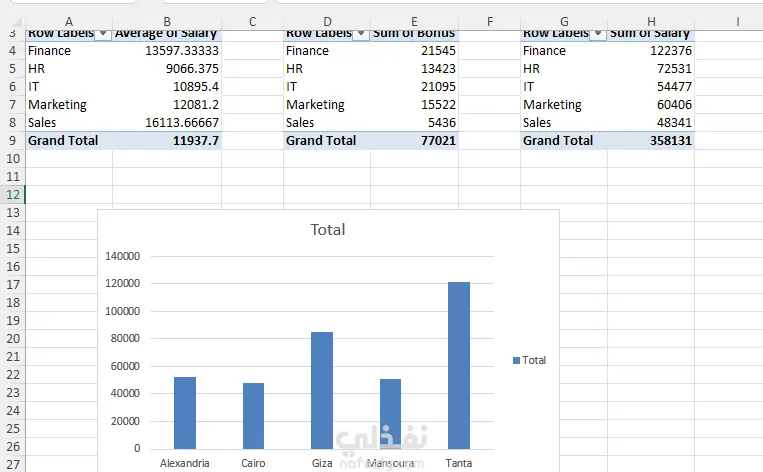Screen dimensions: 763x472
Task: Click the Alexandria bar in the chart
Action: 185,413
